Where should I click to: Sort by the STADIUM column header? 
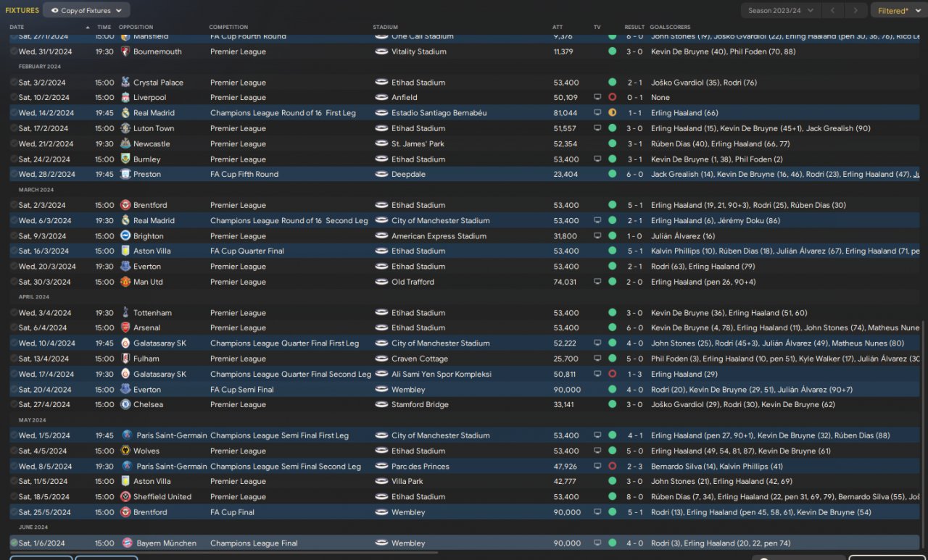tap(385, 28)
